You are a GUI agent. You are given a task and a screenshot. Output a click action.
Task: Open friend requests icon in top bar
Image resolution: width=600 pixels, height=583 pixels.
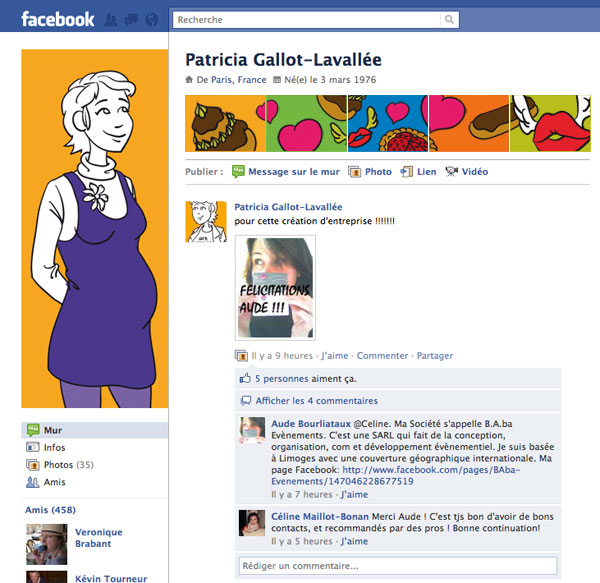coord(111,20)
